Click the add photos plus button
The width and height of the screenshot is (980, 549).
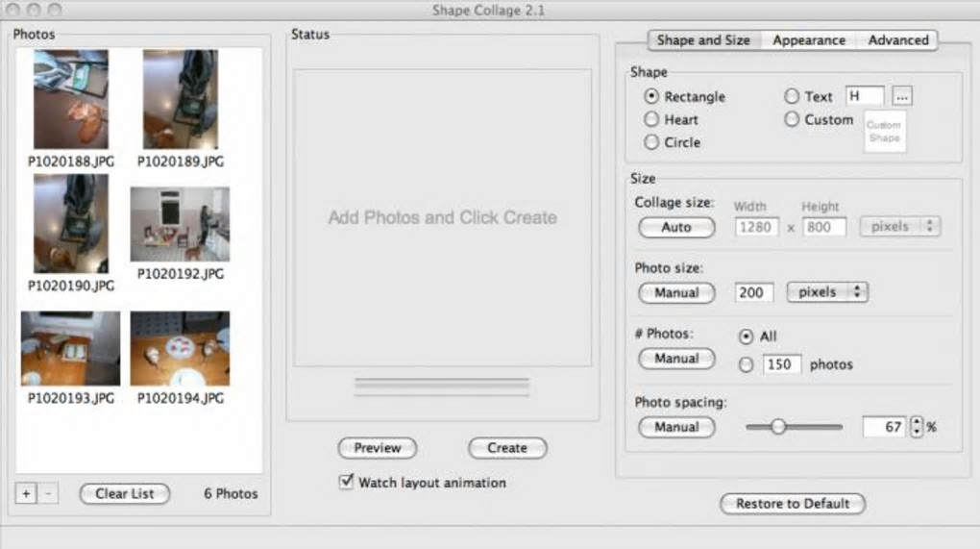[26, 494]
